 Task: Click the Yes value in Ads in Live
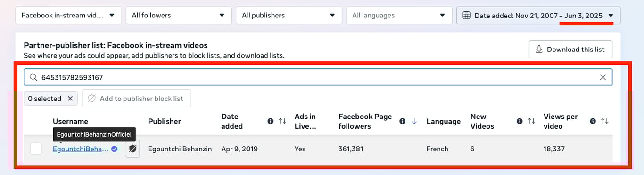300,149
